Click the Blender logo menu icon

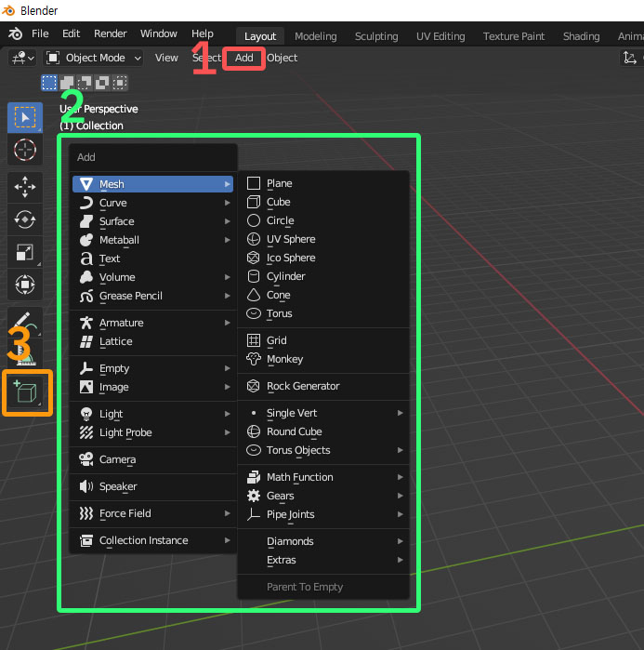[x=16, y=35]
